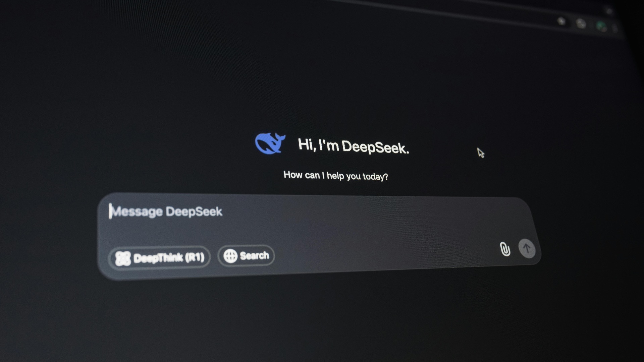The width and height of the screenshot is (644, 362).
Task: Enable DeepThink (R1) reasoning mode
Action: pos(160,258)
